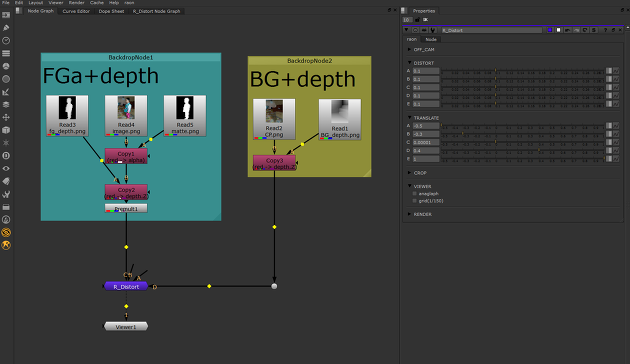Viewport: 630px width, 364px height.
Task: Open the Cache menu
Action: point(96,2)
